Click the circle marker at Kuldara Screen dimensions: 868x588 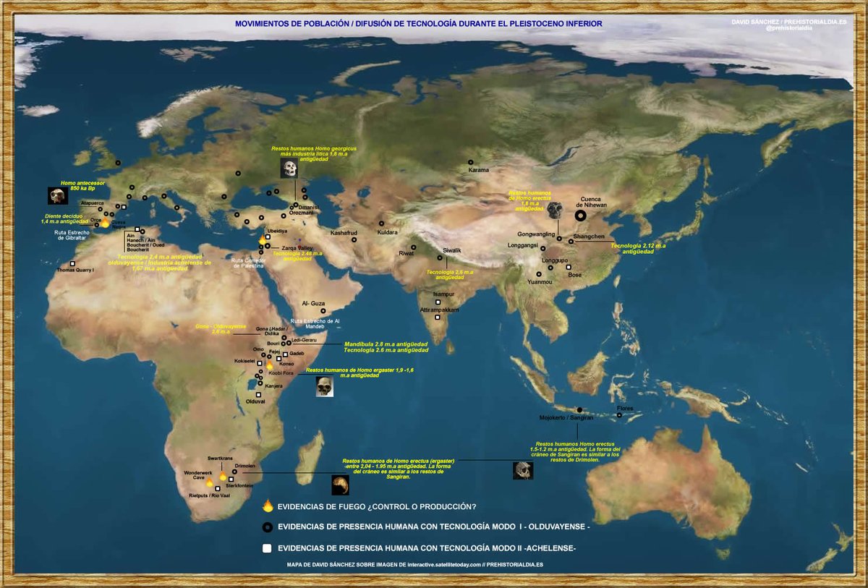click(381, 223)
